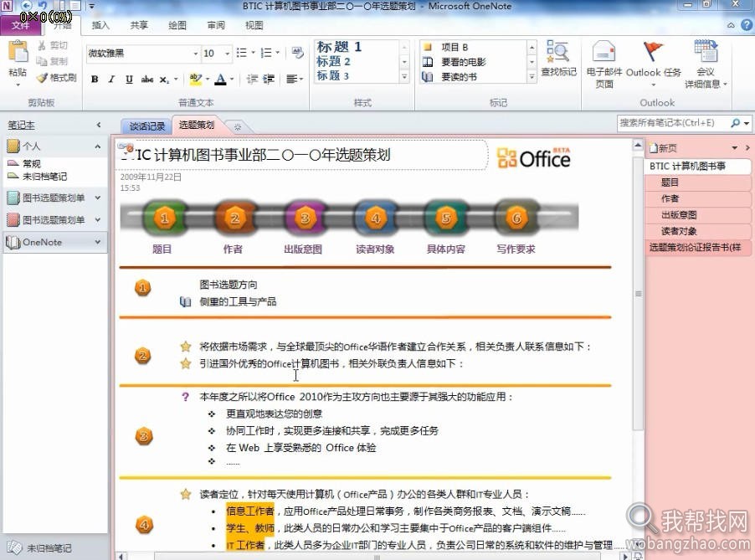Open 未归档笔记 section under 个人
This screenshot has height=560, width=755.
44,177
